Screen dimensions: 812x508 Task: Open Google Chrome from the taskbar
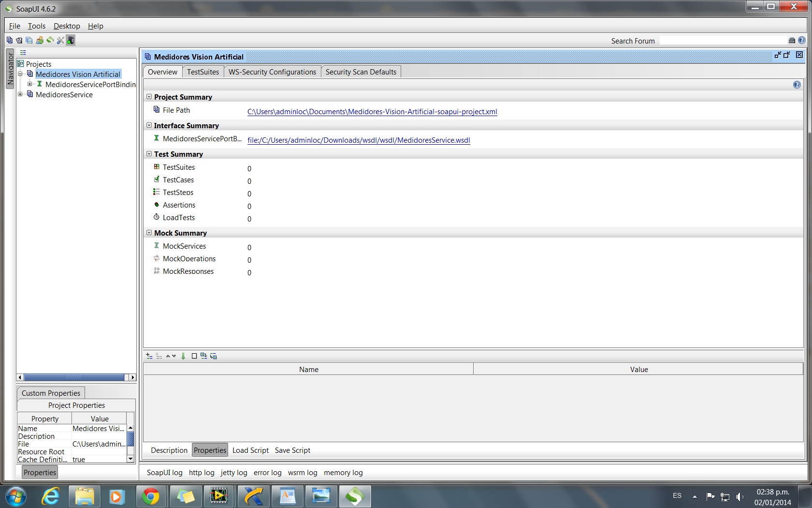[151, 496]
